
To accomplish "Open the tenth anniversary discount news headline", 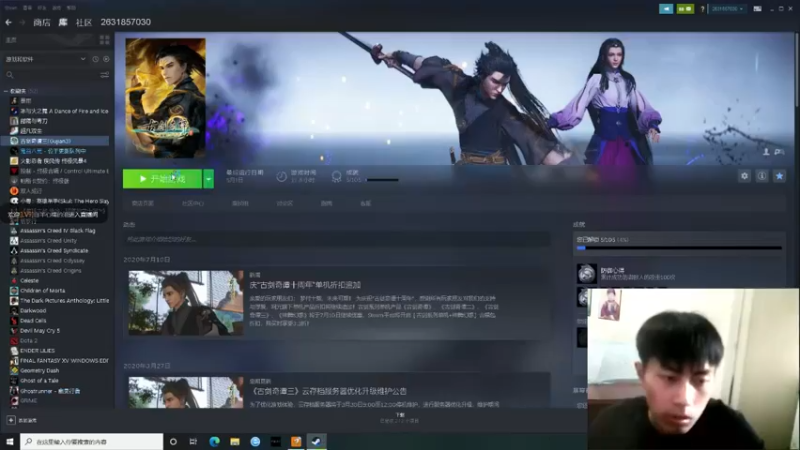I will (x=305, y=285).
